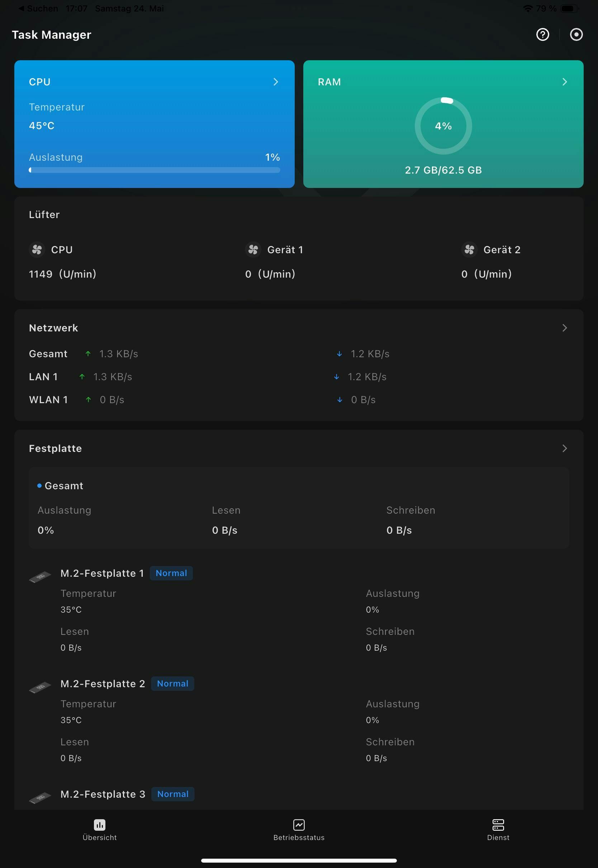Open the help question mark icon
This screenshot has height=868, width=598.
[542, 34]
